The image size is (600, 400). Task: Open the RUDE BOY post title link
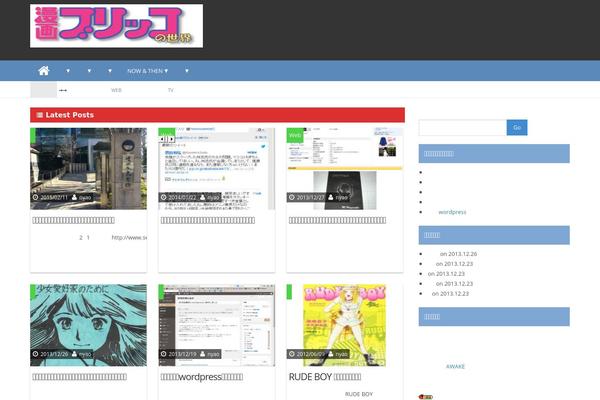click(x=325, y=377)
